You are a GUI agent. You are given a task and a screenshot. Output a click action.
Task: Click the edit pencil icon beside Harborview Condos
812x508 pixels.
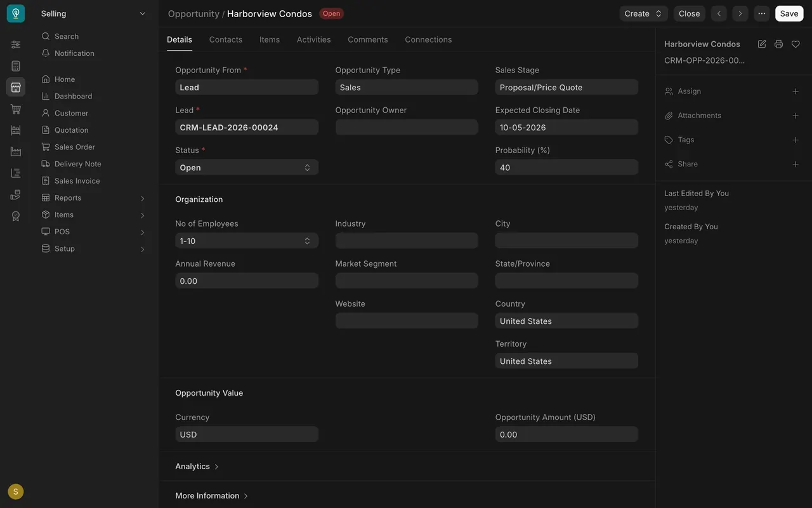pyautogui.click(x=762, y=44)
